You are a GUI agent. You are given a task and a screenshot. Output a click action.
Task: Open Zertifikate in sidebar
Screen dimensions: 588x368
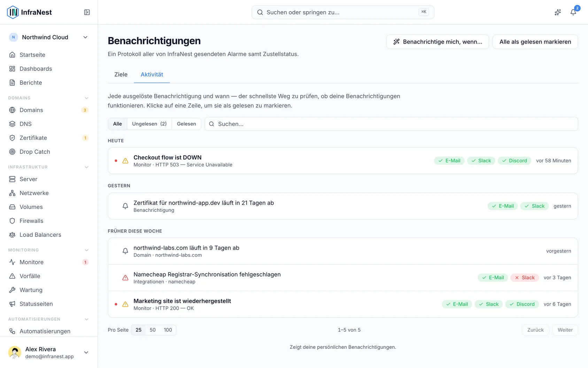[x=49, y=138]
